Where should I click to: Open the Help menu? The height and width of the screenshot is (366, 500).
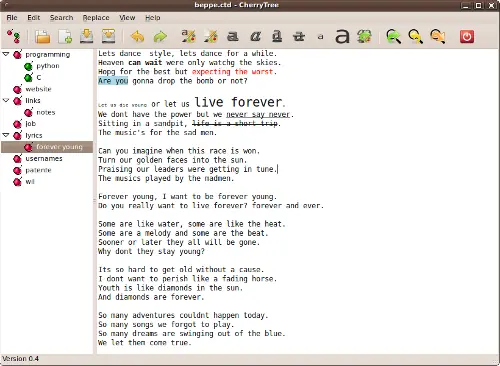(153, 18)
